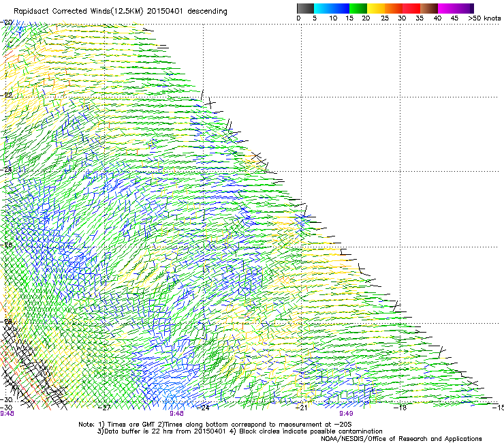Screen dimensions: 504x443
Task: Select the orange 25-30 knots color band
Action: click(394, 8)
